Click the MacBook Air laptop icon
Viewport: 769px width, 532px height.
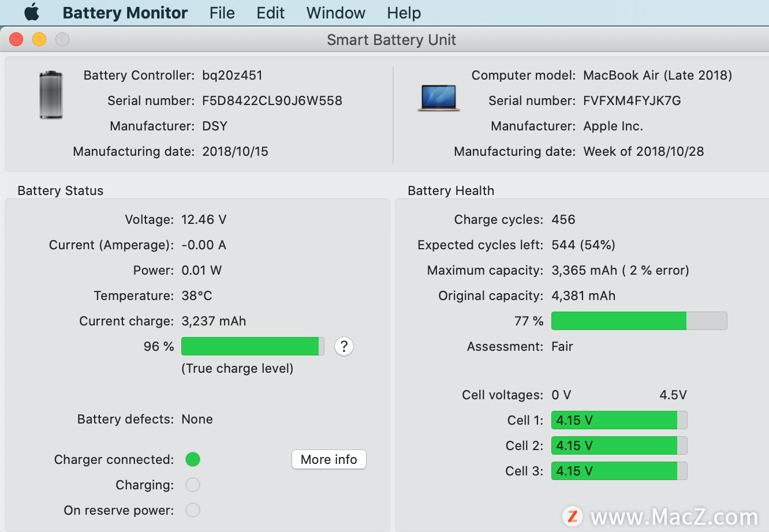[438, 98]
